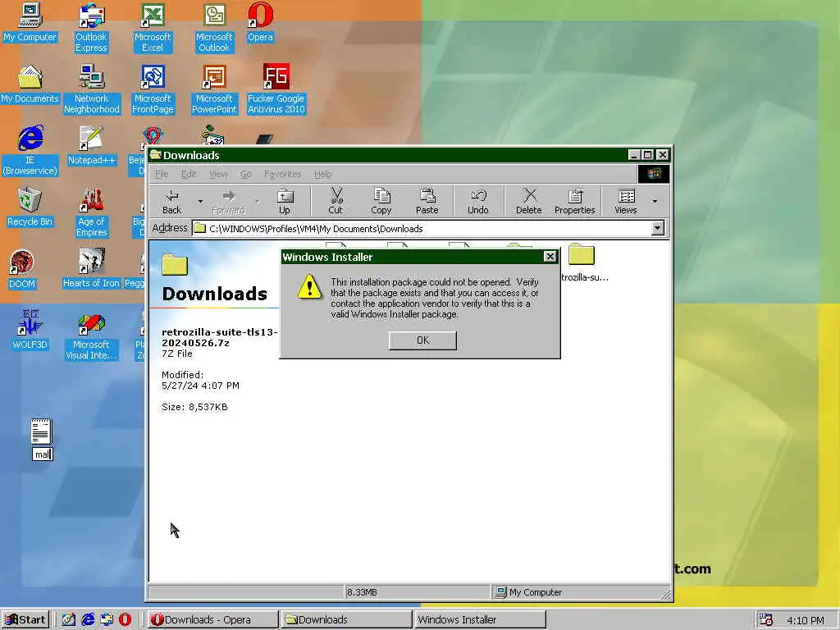Launch Hearts of Iron shortcut

coord(91,269)
